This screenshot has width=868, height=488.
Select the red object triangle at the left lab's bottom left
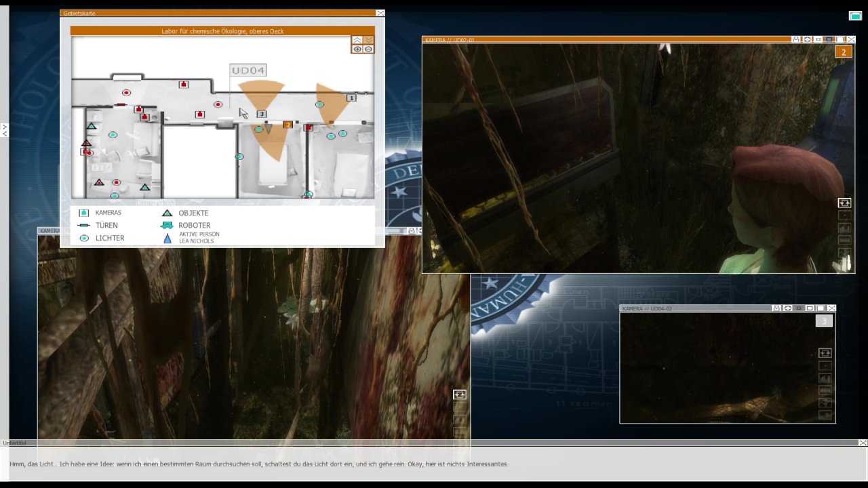tap(99, 182)
